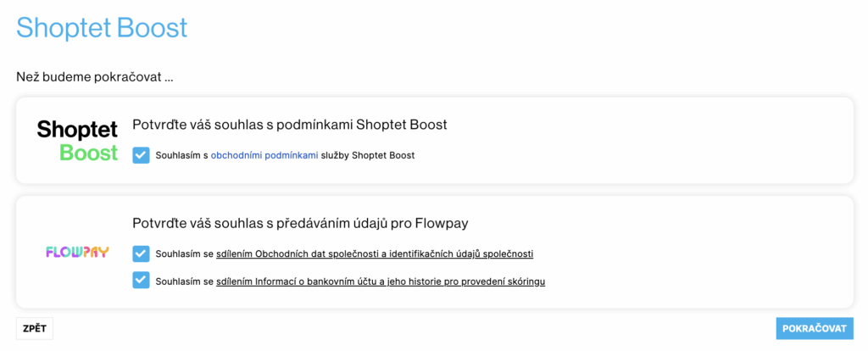Go back with the ZPĚT button
The image size is (868, 351).
click(x=34, y=328)
